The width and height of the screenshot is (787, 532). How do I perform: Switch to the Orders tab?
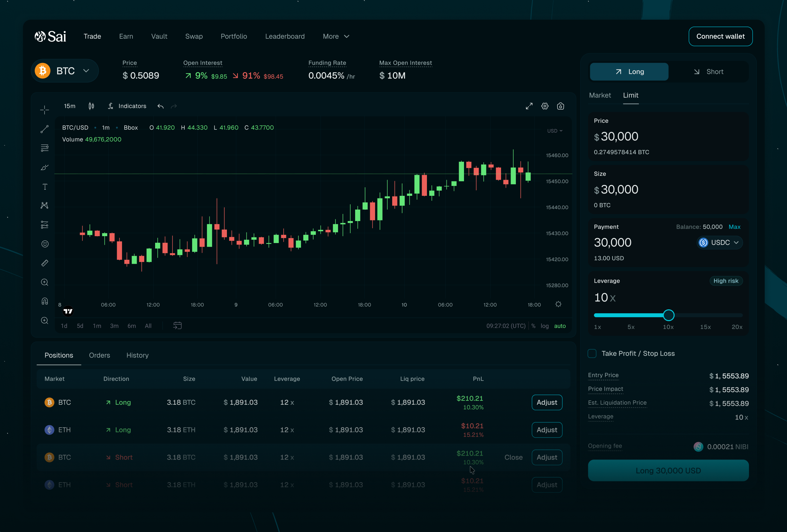point(100,355)
